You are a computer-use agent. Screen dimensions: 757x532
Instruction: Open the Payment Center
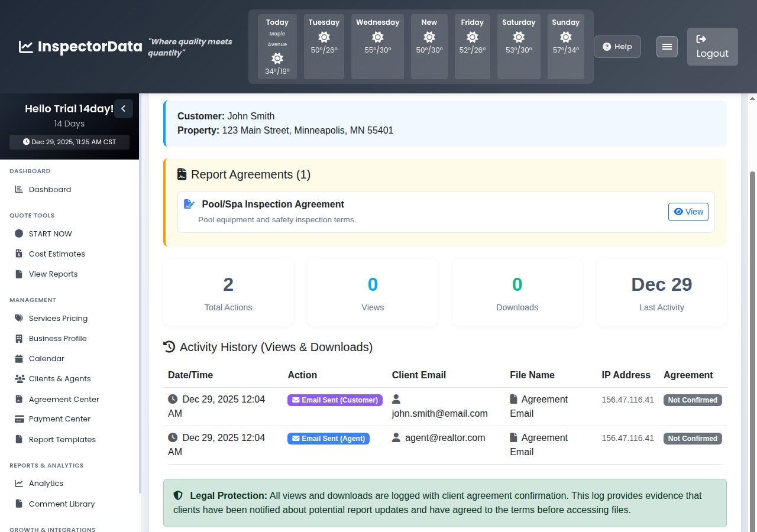(x=59, y=419)
